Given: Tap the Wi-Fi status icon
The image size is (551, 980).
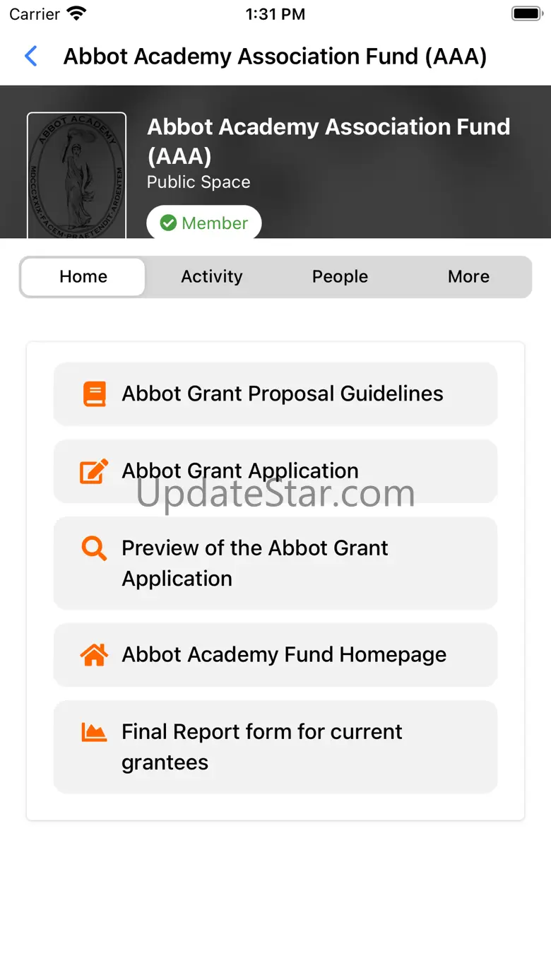Looking at the screenshot, I should tap(76, 13).
